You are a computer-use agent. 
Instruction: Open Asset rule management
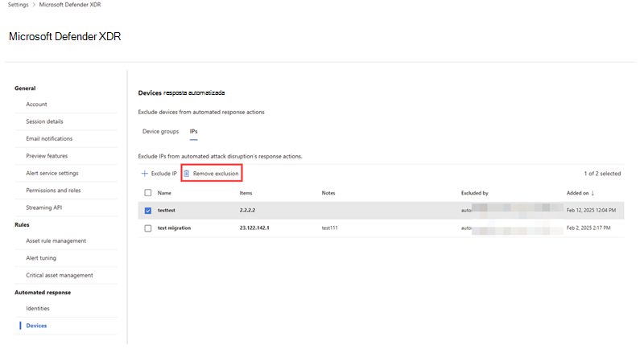click(x=56, y=241)
